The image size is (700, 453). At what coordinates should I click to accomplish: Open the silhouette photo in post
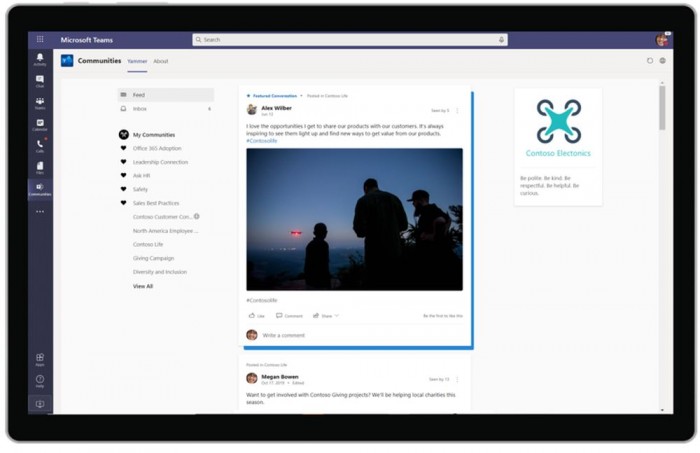354,219
